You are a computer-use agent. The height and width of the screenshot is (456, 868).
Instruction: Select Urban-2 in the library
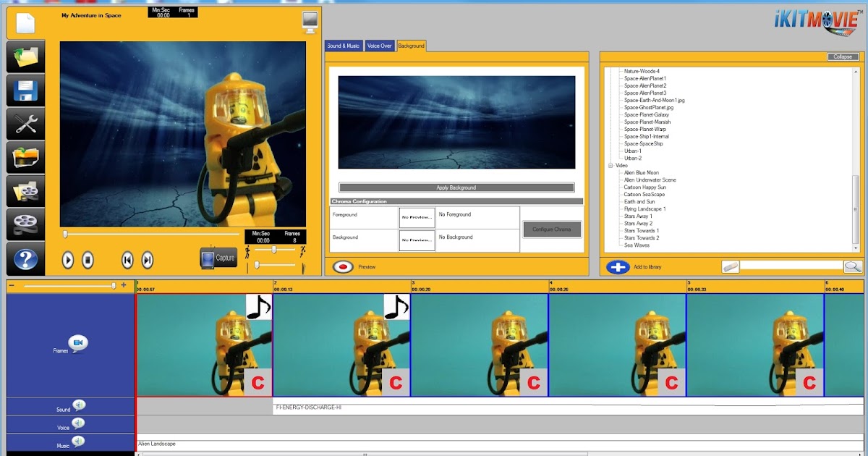tap(633, 159)
